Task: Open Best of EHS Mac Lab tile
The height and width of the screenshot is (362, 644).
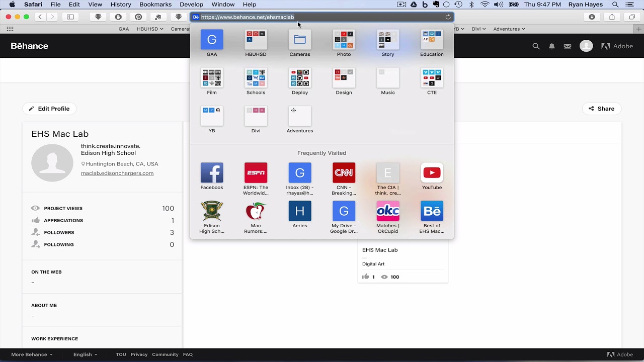Action: (x=432, y=211)
